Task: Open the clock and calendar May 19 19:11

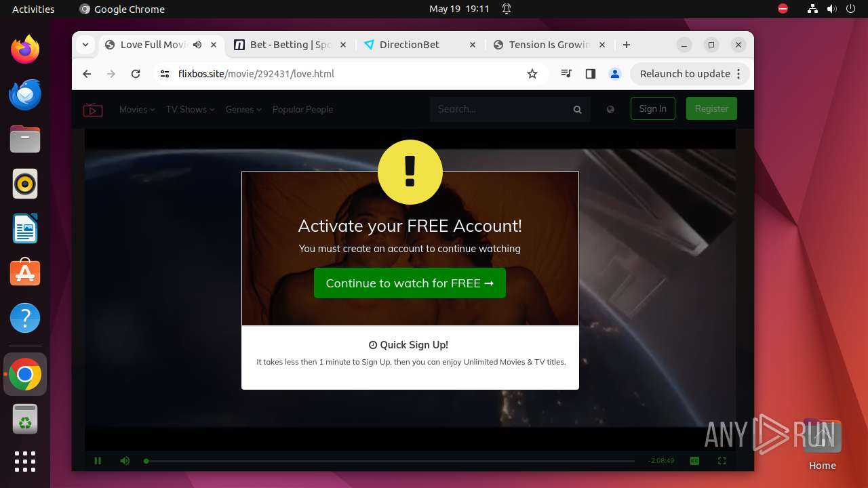Action: coord(459,9)
